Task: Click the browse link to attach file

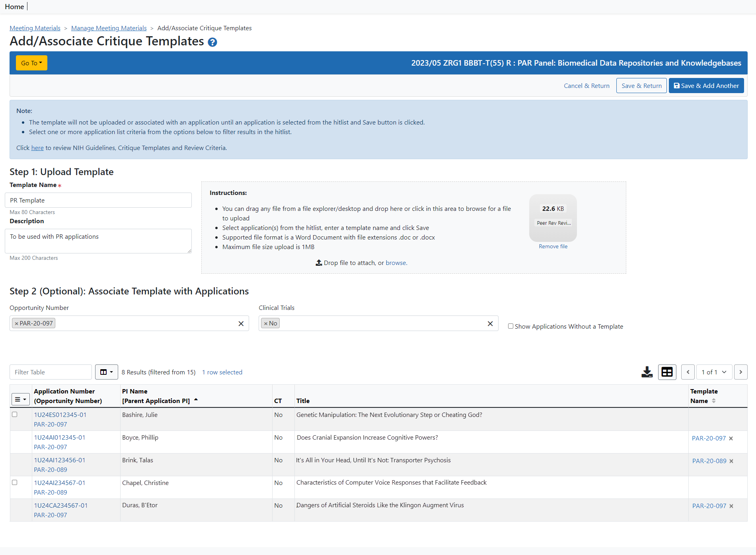Action: point(396,263)
